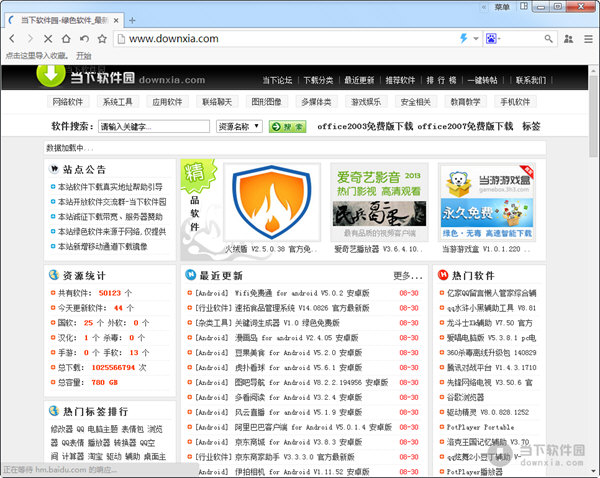Image resolution: width=600 pixels, height=478 pixels.
Task: Open PotPlayer Portable in 热门软件 list
Action: point(480,427)
